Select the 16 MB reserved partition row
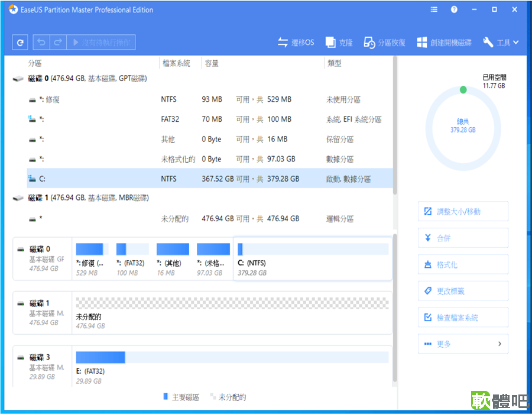The width and height of the screenshot is (532, 414). tap(210, 139)
